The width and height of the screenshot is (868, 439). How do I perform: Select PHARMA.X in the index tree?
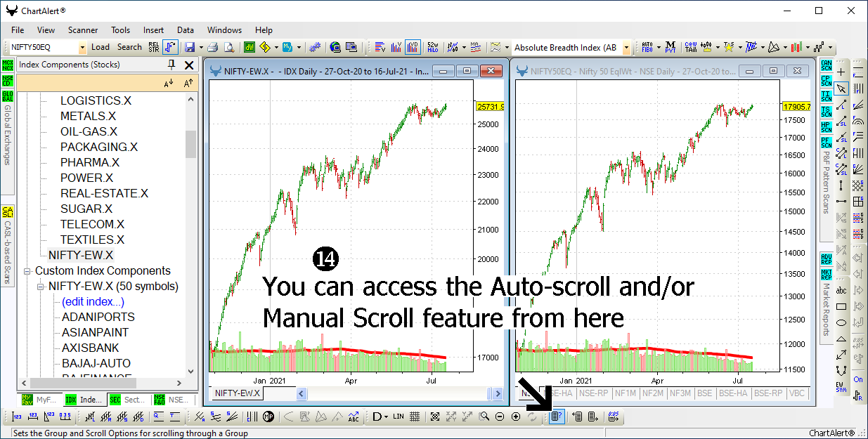click(90, 163)
